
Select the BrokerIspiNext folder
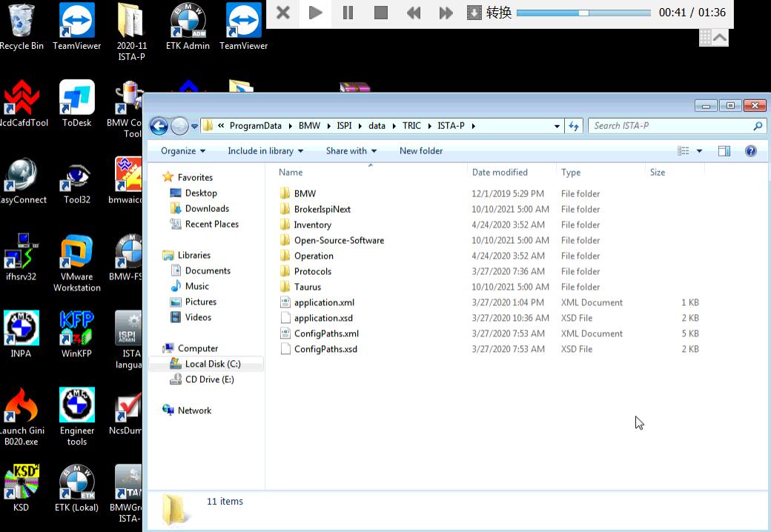point(315,209)
